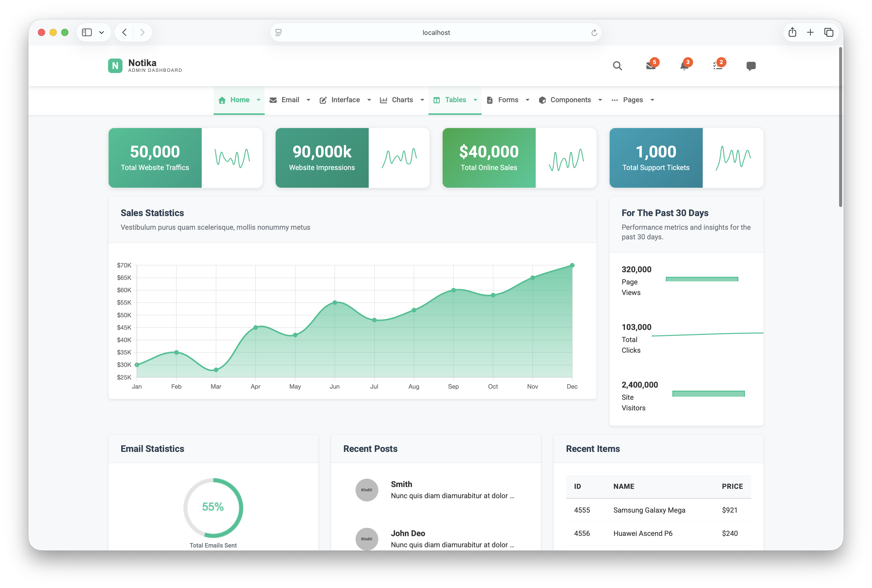872x588 pixels.
Task: Switch to the Home menu tab
Action: (240, 100)
